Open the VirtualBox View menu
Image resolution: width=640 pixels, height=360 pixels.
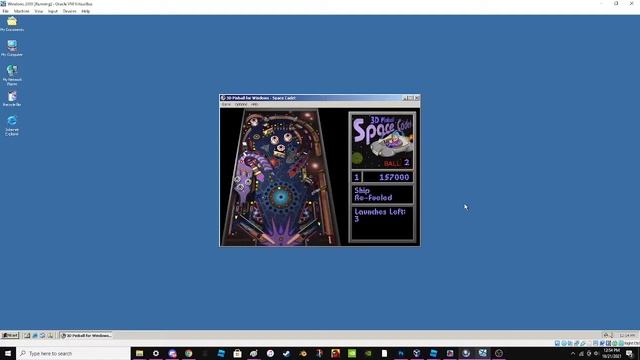coord(38,11)
